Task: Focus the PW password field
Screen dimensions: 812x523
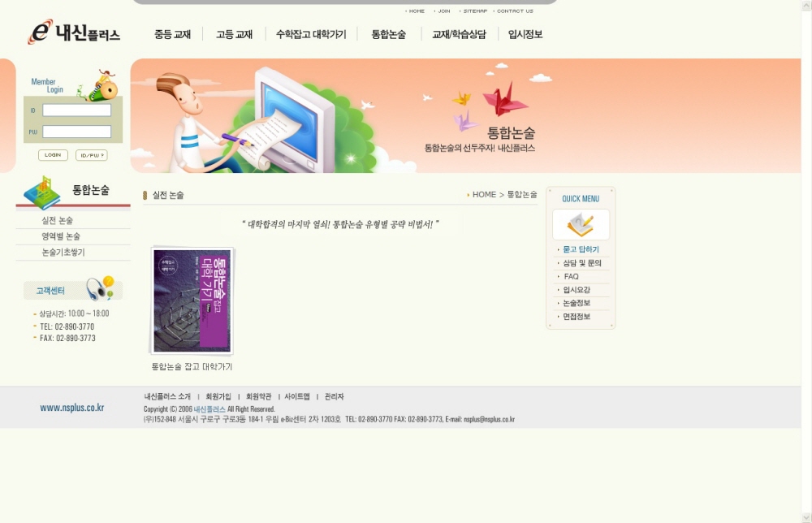Action: click(x=76, y=132)
